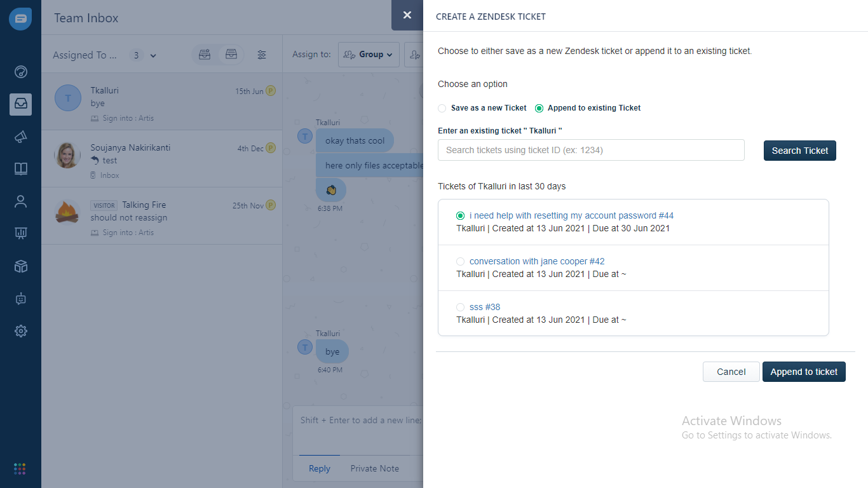The width and height of the screenshot is (868, 488).
Task: Click the first inbox tray toggle icon
Action: [205, 55]
